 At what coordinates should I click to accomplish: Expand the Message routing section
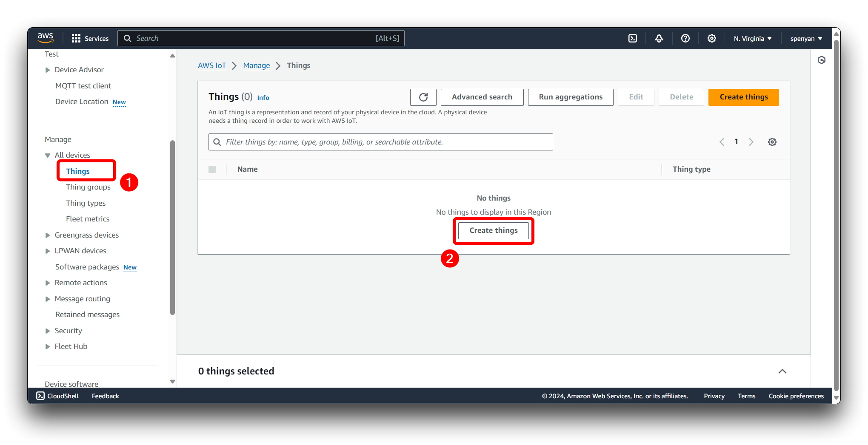[48, 299]
